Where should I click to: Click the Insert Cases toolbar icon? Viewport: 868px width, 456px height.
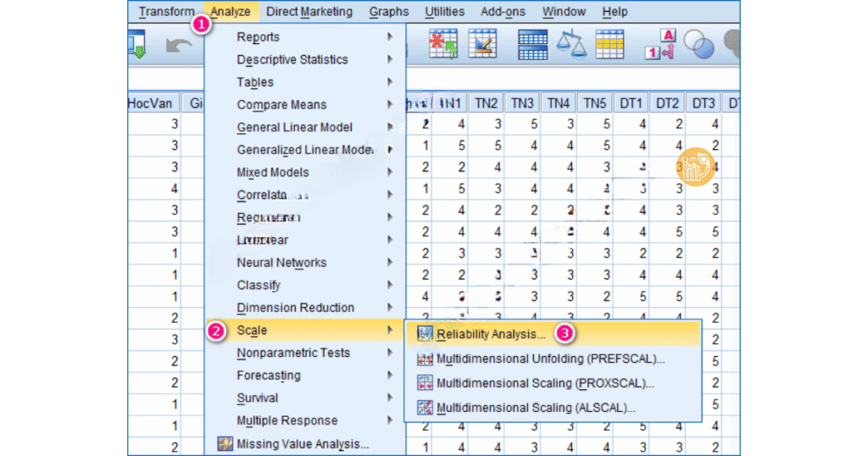[x=442, y=43]
